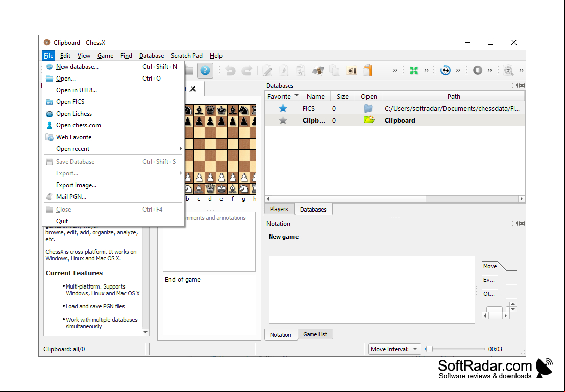Close the board tab with the X
The width and height of the screenshot is (565, 392).
[x=193, y=89]
